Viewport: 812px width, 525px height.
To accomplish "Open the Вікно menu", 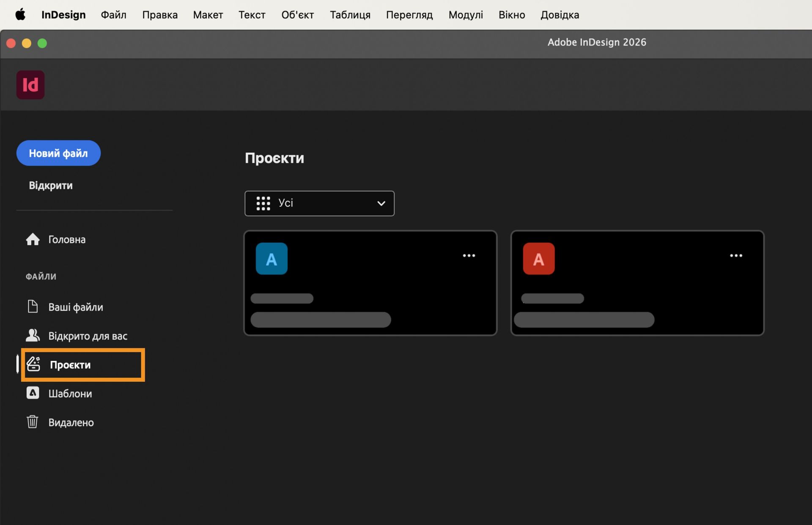I will pos(511,15).
